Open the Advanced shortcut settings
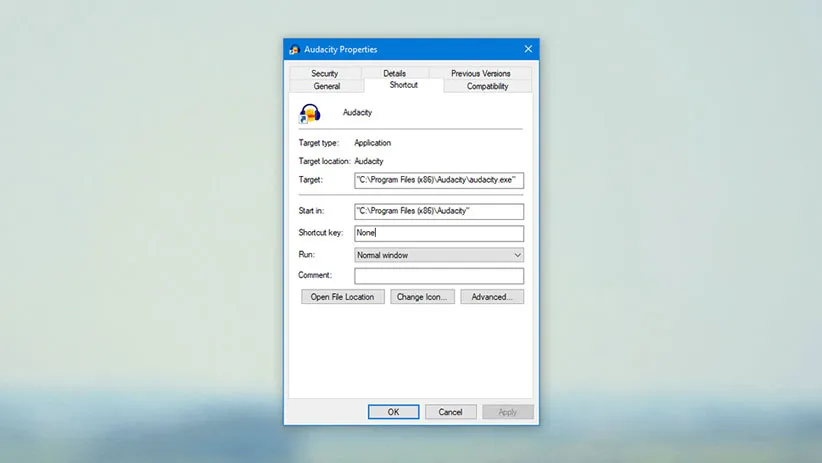This screenshot has height=463, width=822. [x=491, y=297]
